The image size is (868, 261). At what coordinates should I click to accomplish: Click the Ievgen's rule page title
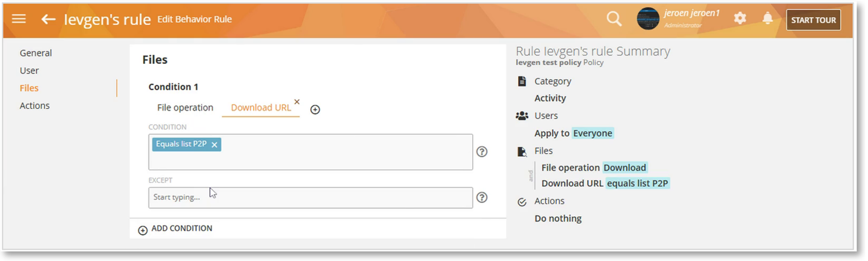107,20
